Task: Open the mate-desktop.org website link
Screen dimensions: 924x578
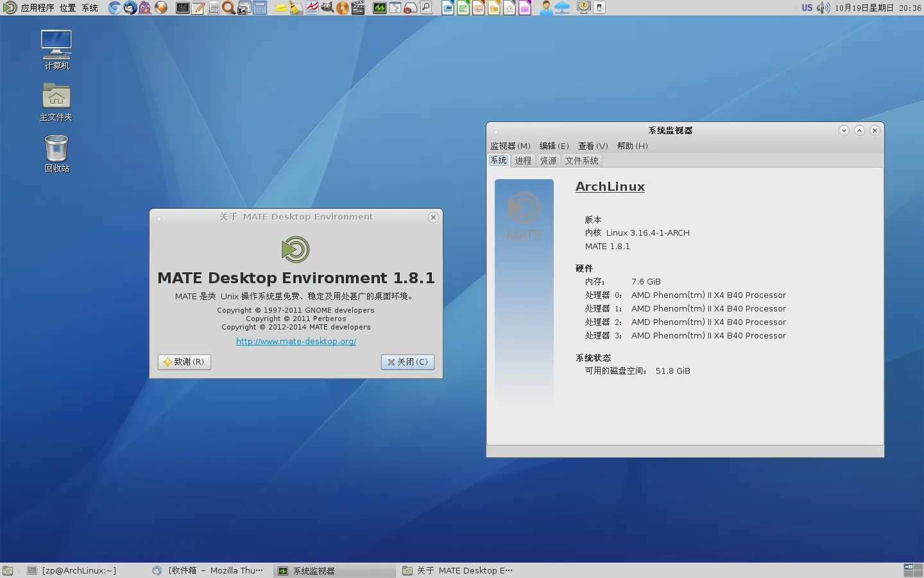Action: click(296, 342)
